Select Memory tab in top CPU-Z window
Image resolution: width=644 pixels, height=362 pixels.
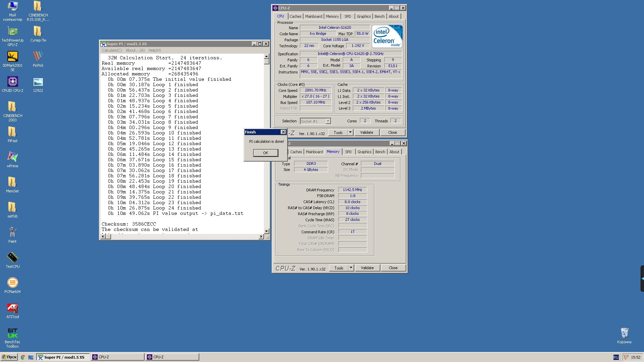332,16
